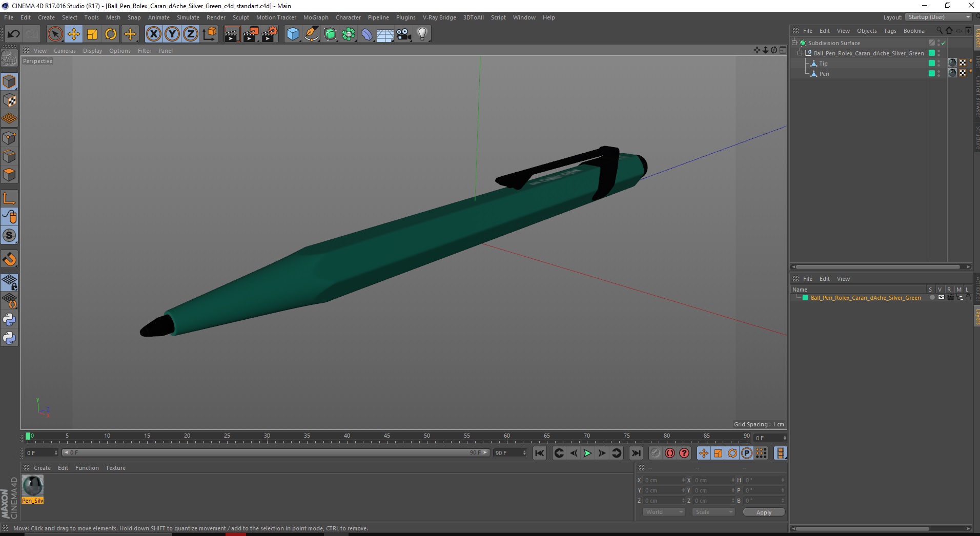980x536 pixels.
Task: Select the Pen object in hierarchy
Action: coord(824,74)
